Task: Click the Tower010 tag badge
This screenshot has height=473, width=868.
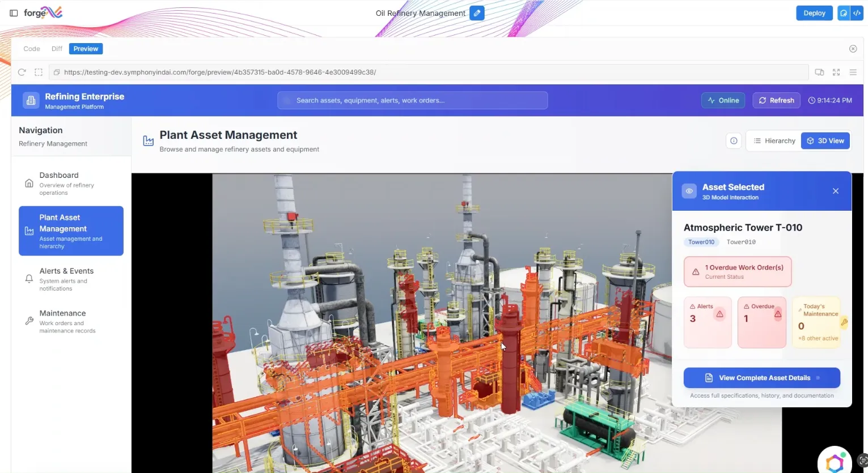Action: point(701,242)
